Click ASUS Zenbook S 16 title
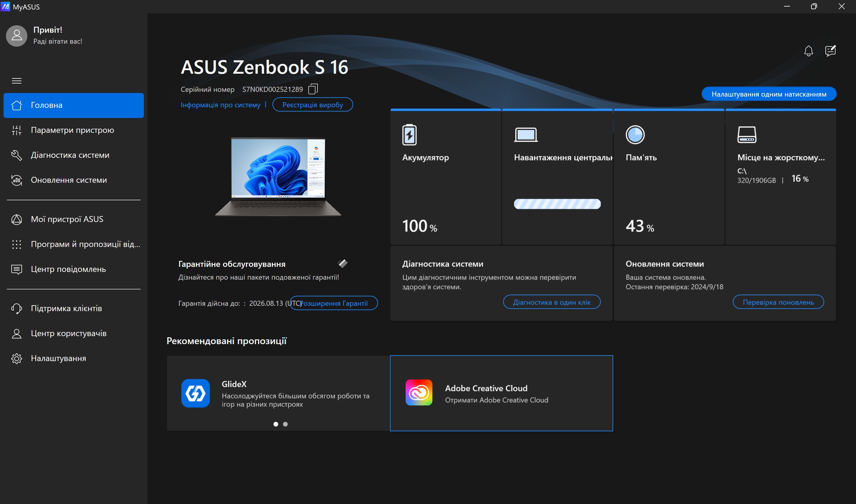The width and height of the screenshot is (856, 504). tap(264, 67)
